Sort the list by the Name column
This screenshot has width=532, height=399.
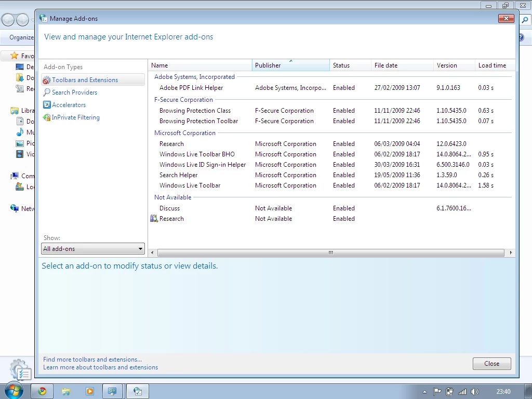(200, 65)
